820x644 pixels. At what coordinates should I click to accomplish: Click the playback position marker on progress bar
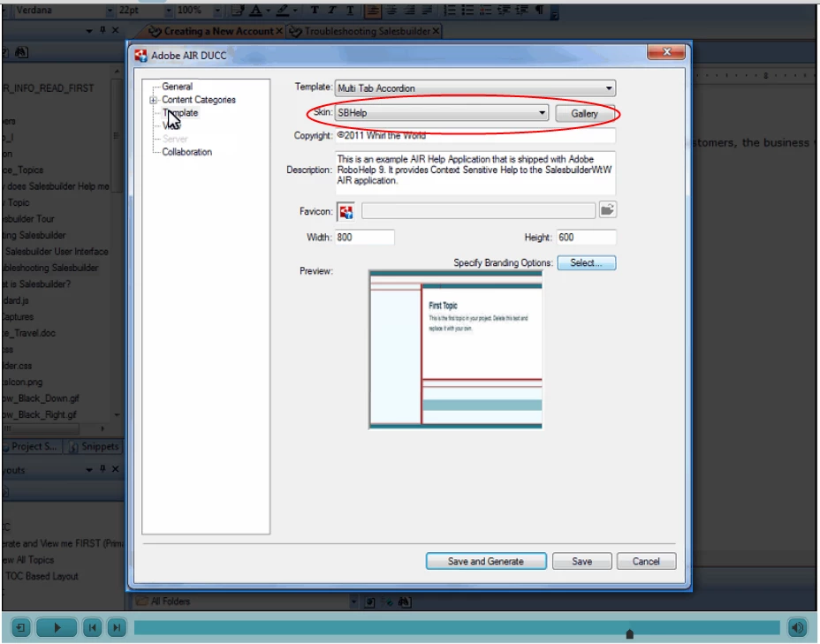coord(630,634)
